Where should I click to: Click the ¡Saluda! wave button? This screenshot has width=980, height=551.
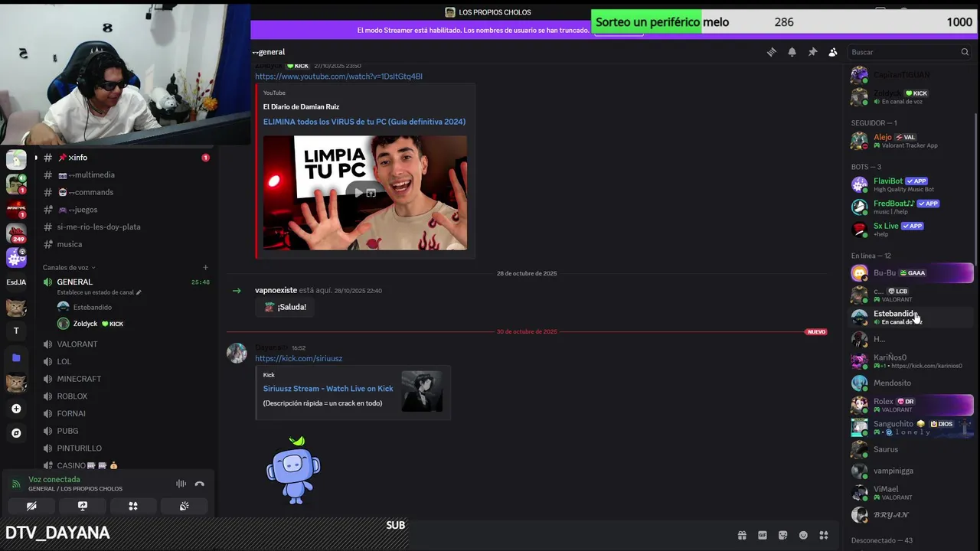pyautogui.click(x=285, y=307)
